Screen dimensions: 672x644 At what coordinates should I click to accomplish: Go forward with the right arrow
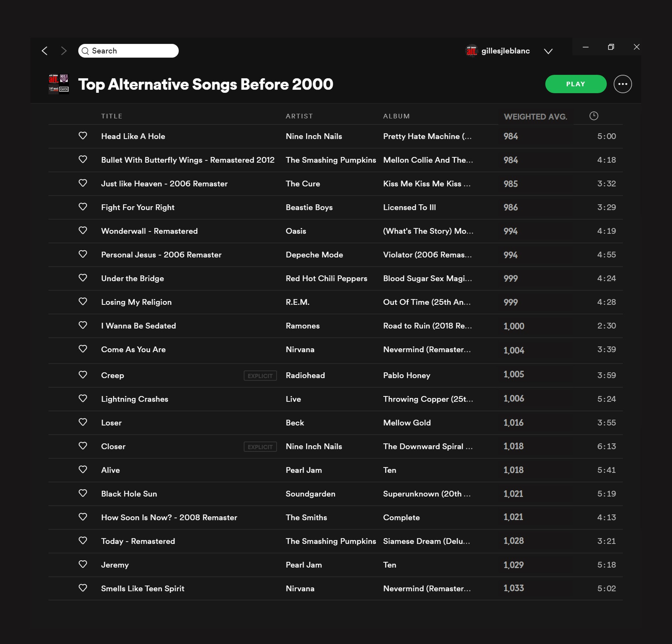pyautogui.click(x=64, y=51)
